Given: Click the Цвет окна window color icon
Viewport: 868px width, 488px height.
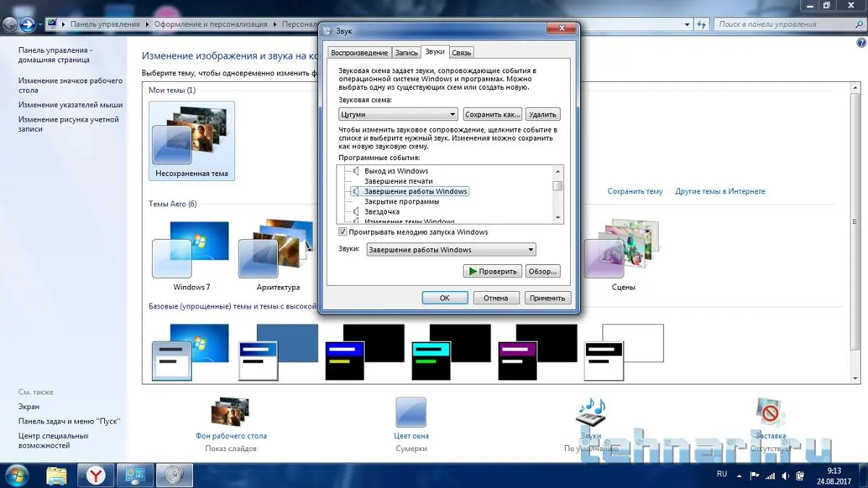Looking at the screenshot, I should [x=411, y=414].
